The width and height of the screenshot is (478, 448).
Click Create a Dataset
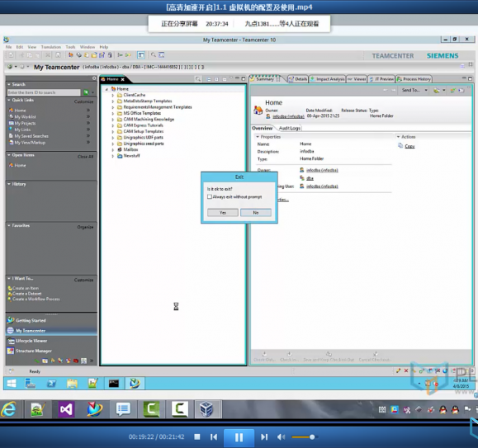coord(26,294)
